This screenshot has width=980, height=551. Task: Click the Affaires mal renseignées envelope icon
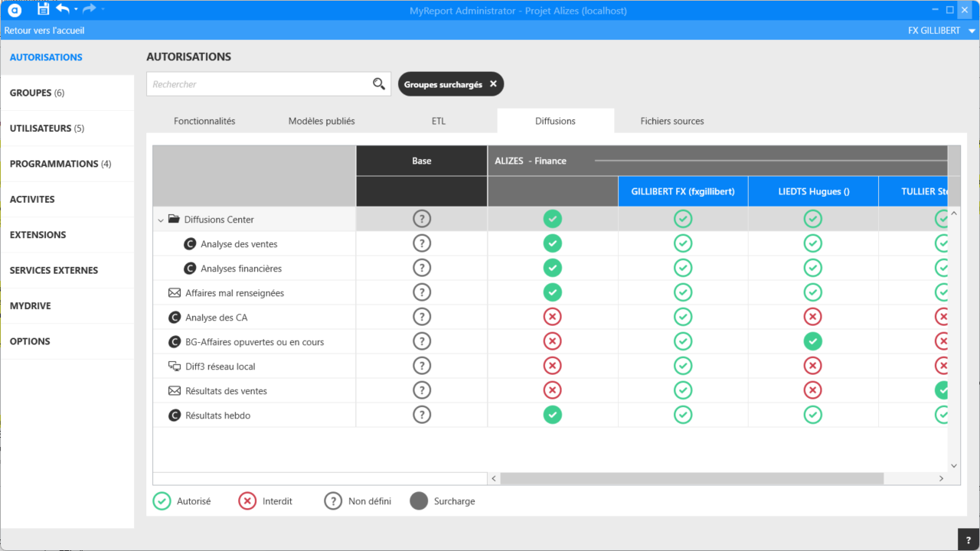(174, 293)
